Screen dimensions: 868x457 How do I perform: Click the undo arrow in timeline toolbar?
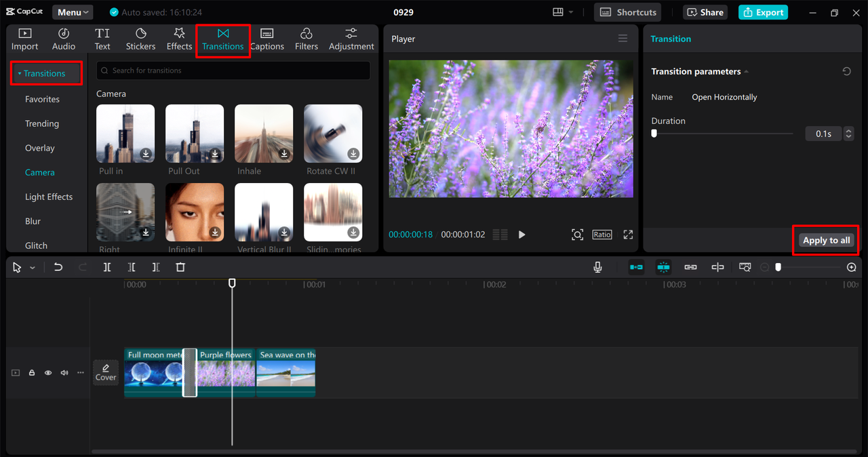[58, 267]
